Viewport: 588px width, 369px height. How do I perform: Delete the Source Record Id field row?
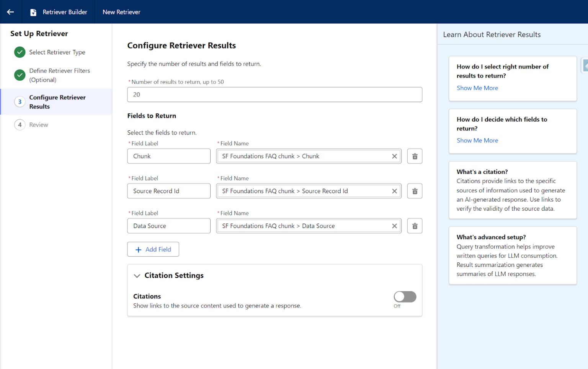(415, 191)
